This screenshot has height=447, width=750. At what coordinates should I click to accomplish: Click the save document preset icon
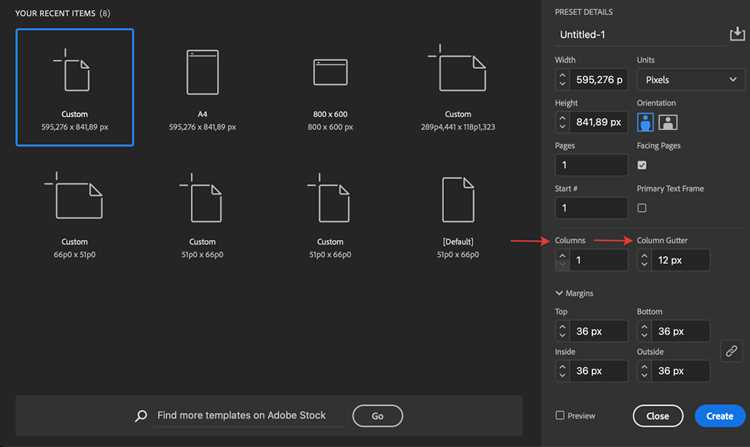[x=737, y=34]
